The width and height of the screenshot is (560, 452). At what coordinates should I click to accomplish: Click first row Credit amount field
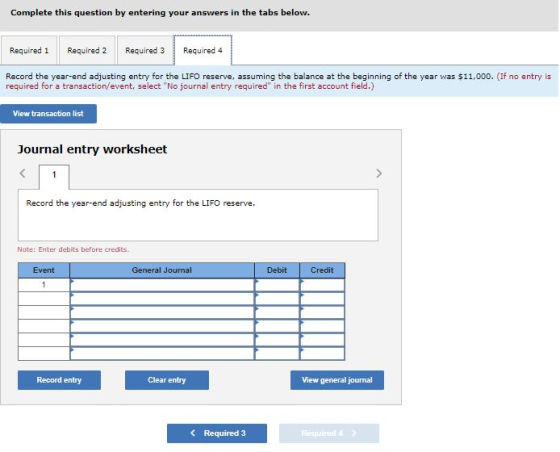point(322,285)
